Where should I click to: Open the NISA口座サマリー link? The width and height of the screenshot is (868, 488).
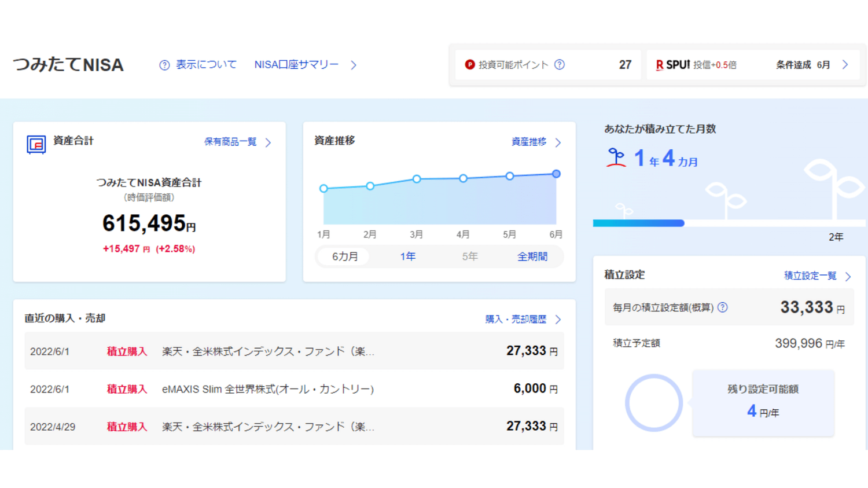point(296,64)
